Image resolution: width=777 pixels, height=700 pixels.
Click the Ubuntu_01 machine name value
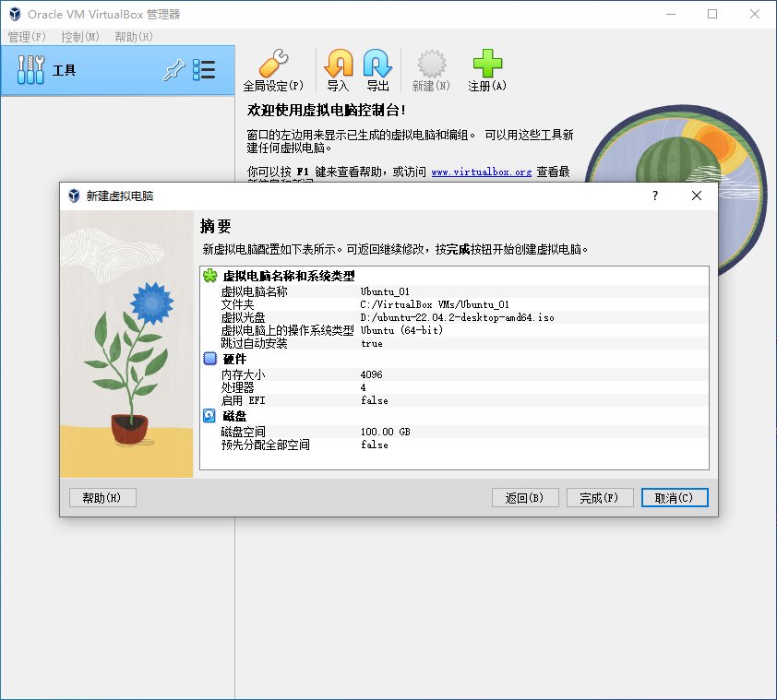tap(385, 291)
